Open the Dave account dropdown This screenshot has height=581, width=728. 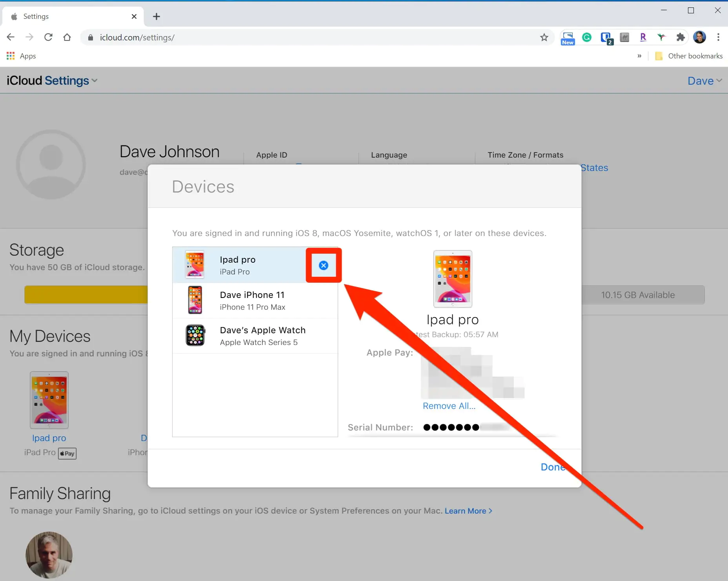point(704,80)
